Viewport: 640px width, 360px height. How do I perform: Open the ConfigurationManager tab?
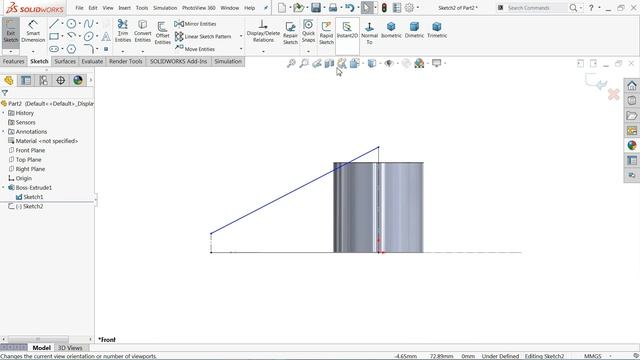tap(43, 80)
